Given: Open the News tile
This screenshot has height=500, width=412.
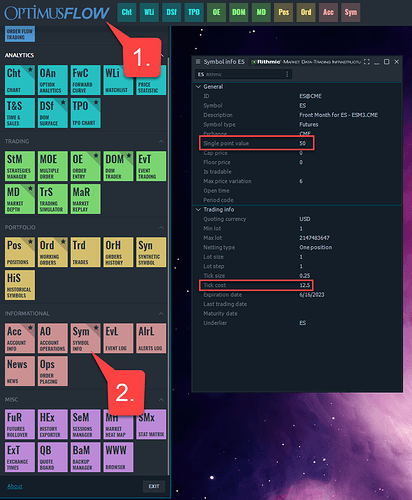Looking at the screenshot, I should (20, 371).
